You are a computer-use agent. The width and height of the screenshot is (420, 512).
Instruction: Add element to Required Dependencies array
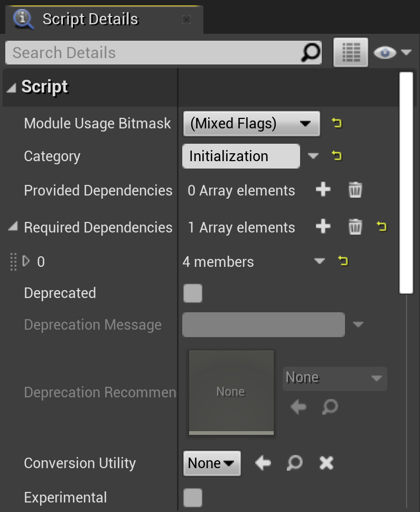tap(323, 227)
